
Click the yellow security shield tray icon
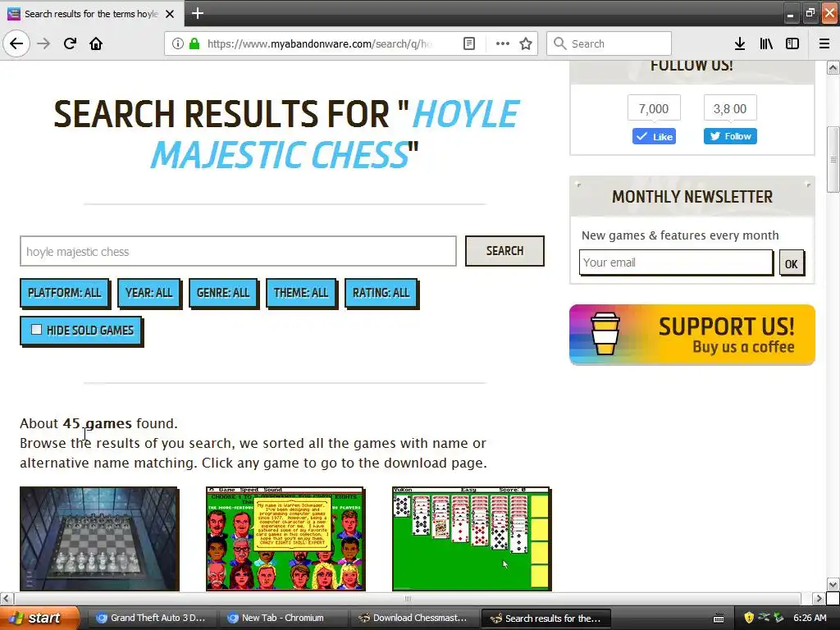point(748,618)
